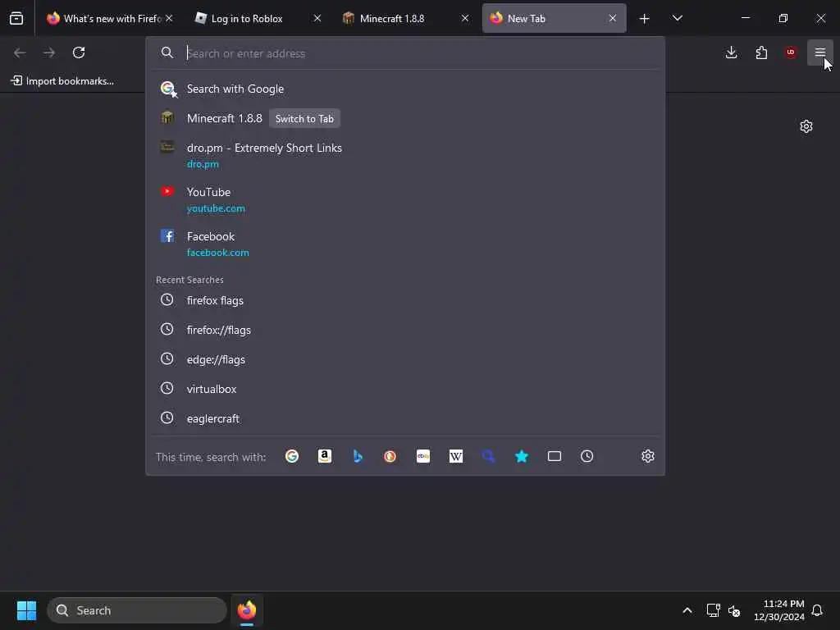Open the muted volume tray icon

(734, 610)
